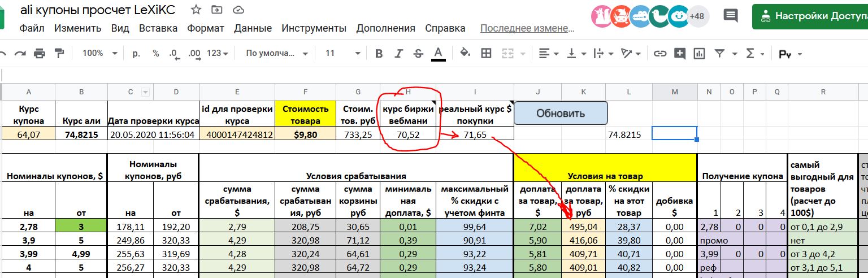Insert a chart
This screenshot has width=868, height=278.
tap(700, 54)
